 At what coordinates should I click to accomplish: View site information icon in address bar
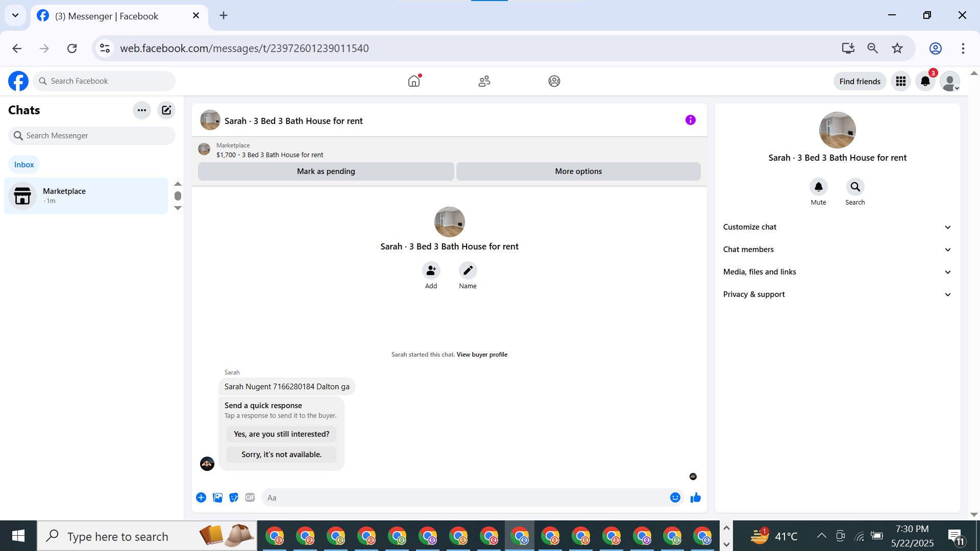tap(105, 48)
